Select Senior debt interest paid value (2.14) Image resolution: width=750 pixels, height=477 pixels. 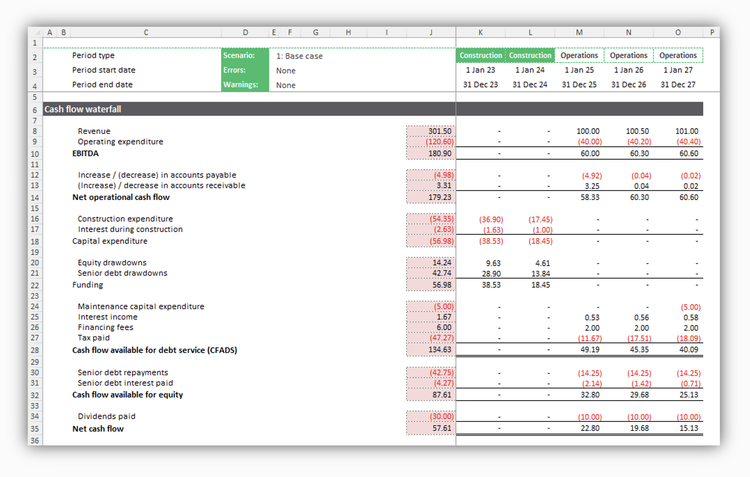(592, 384)
